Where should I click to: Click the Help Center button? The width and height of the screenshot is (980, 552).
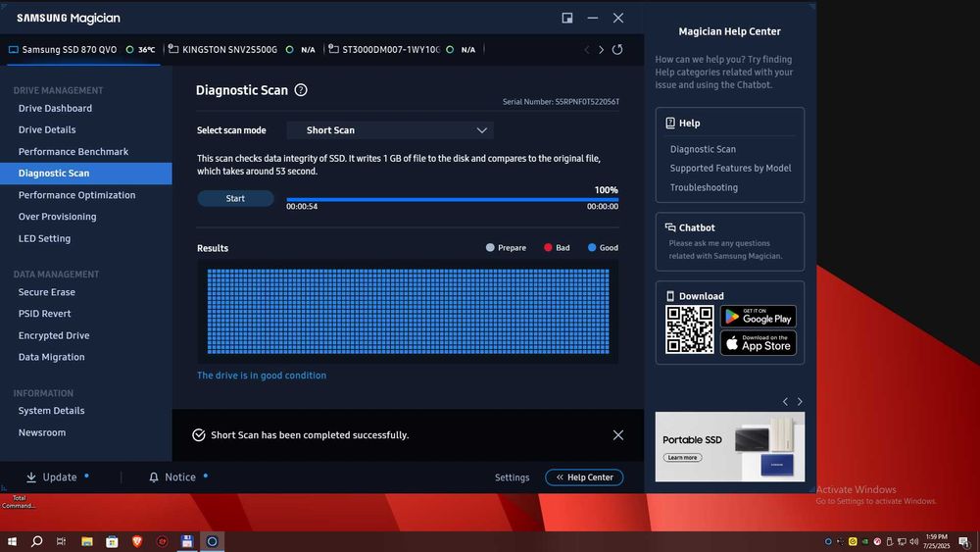(584, 477)
